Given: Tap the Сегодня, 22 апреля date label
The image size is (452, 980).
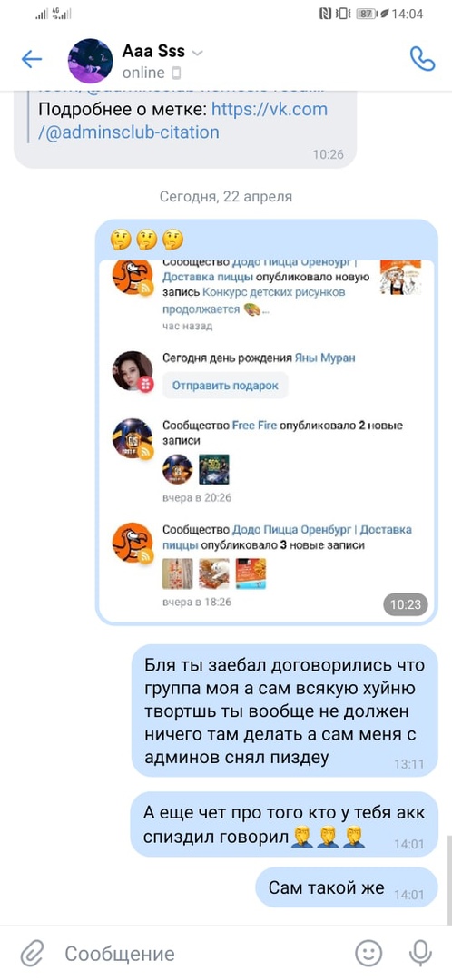Looking at the screenshot, I should click(x=226, y=196).
